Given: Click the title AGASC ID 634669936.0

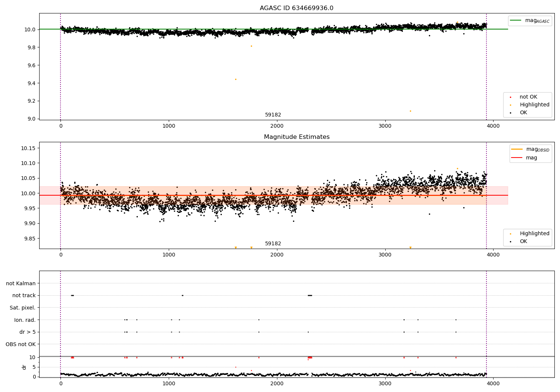Looking at the screenshot, I should click(x=296, y=8).
